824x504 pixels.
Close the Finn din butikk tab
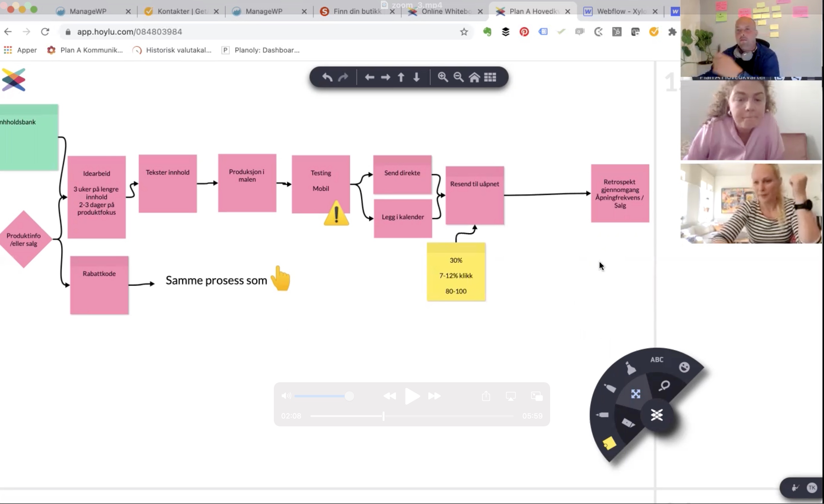point(392,11)
